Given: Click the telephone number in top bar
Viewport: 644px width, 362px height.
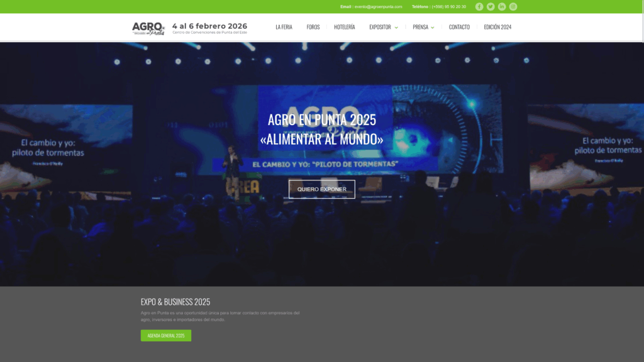Looking at the screenshot, I should (x=448, y=6).
